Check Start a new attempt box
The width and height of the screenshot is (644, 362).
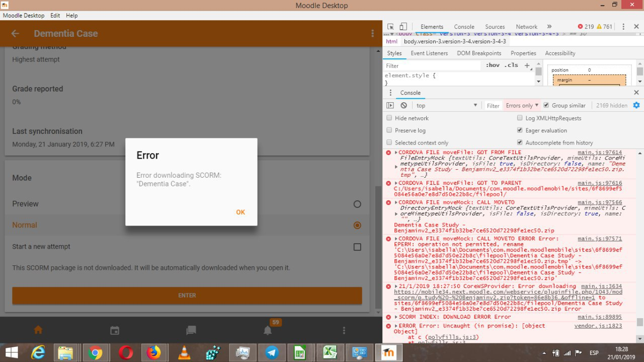point(357,247)
